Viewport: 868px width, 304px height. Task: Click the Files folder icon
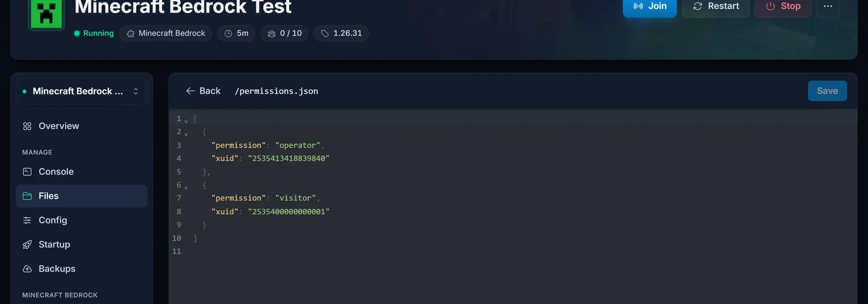click(x=27, y=196)
